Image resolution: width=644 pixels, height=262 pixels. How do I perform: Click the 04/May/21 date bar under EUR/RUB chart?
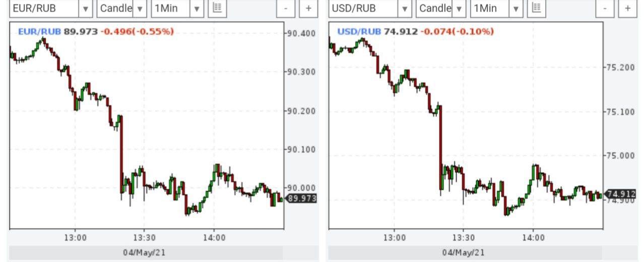pyautogui.click(x=146, y=252)
